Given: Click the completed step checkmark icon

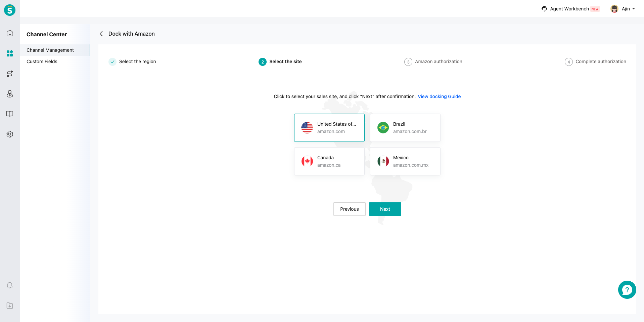Looking at the screenshot, I should tap(112, 62).
